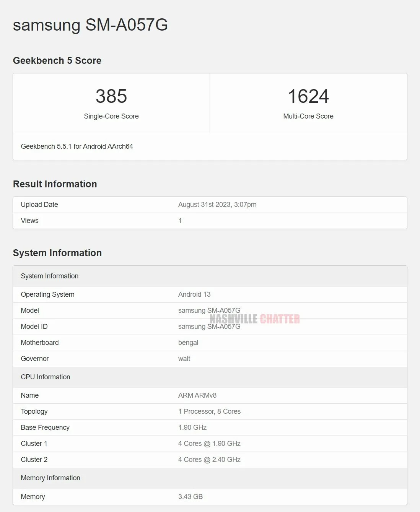Select the Android 13 value
Screen dimensions: 420x512
[194, 294]
